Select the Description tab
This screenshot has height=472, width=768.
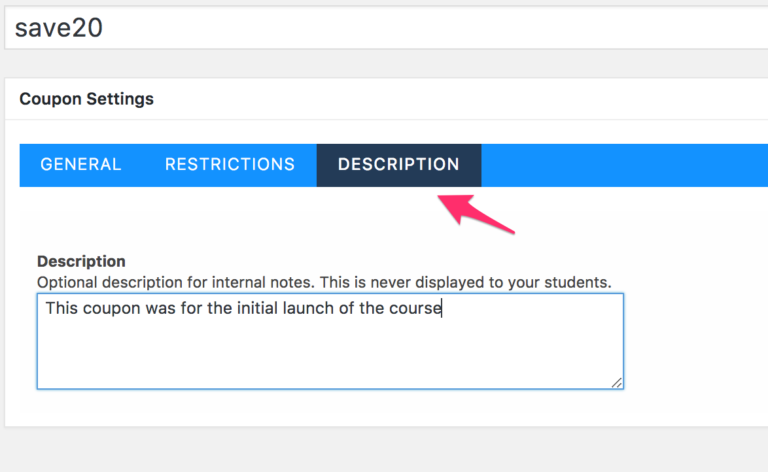click(399, 165)
